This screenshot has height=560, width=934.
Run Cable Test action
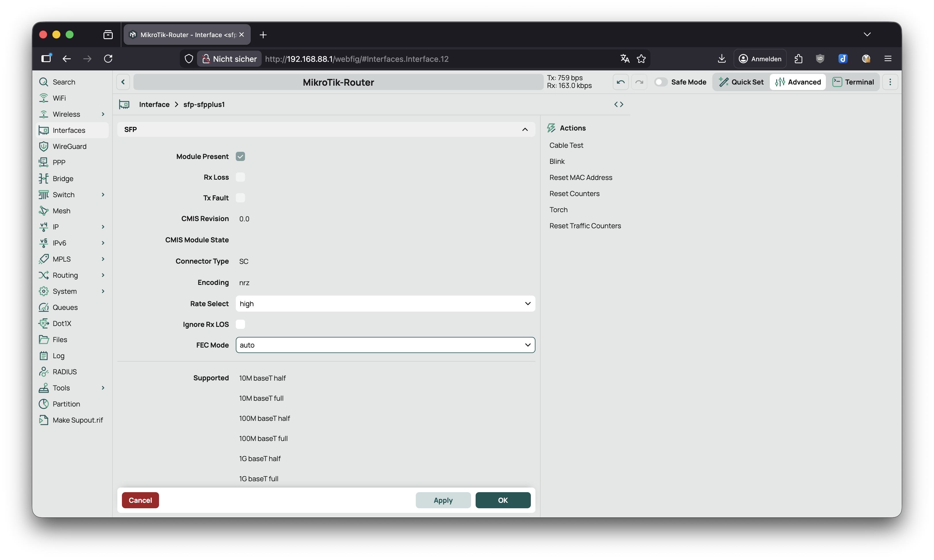coord(566,145)
